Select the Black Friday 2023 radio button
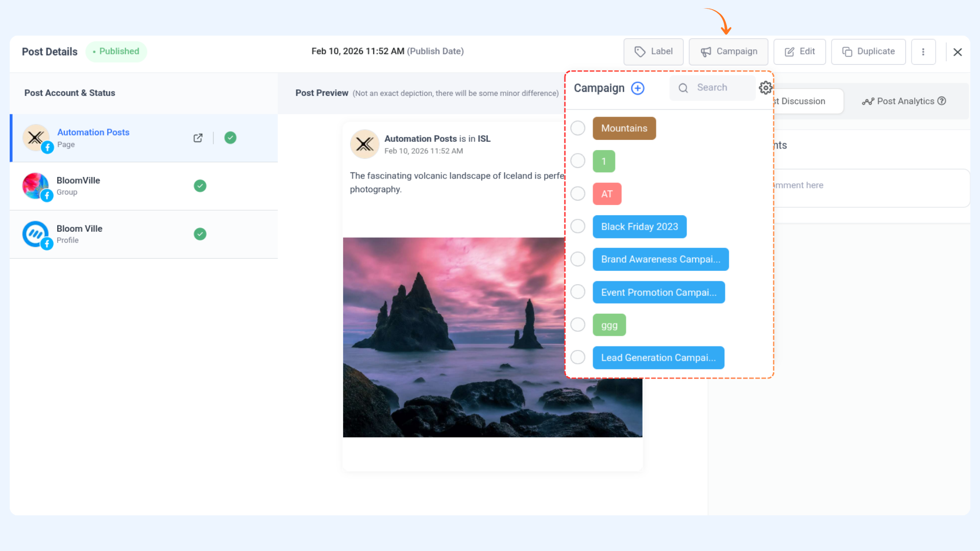Screen dimensions: 980x551 tap(578, 227)
